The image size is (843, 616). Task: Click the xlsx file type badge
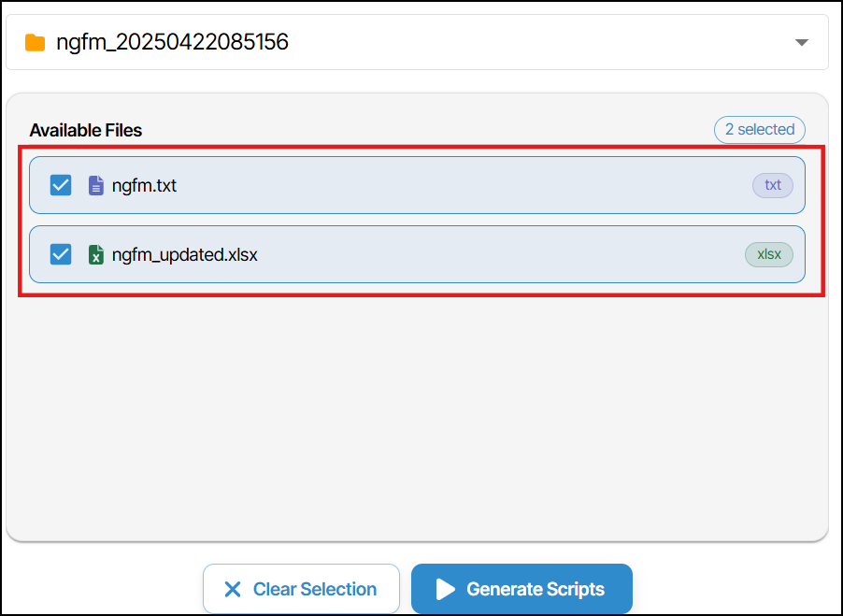pyautogui.click(x=769, y=254)
